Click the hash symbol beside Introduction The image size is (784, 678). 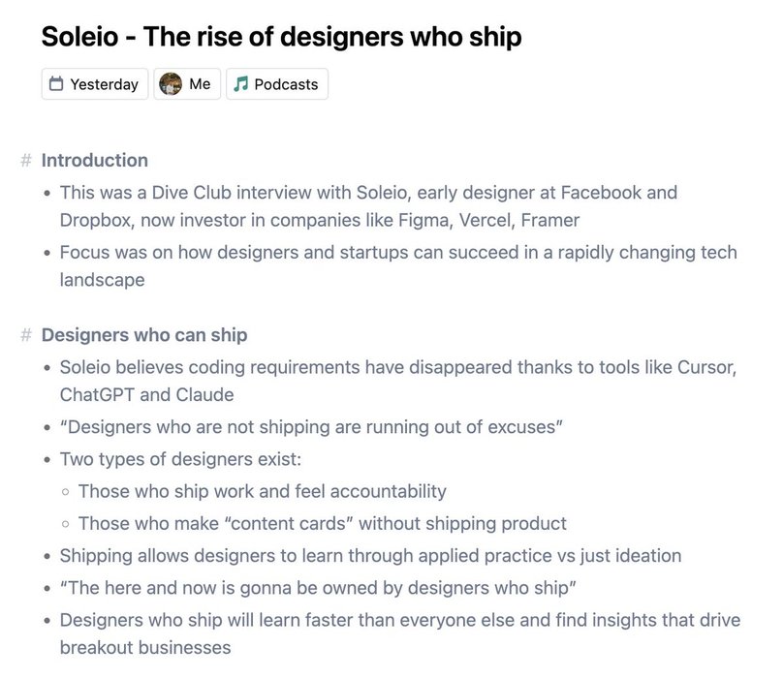point(26,161)
